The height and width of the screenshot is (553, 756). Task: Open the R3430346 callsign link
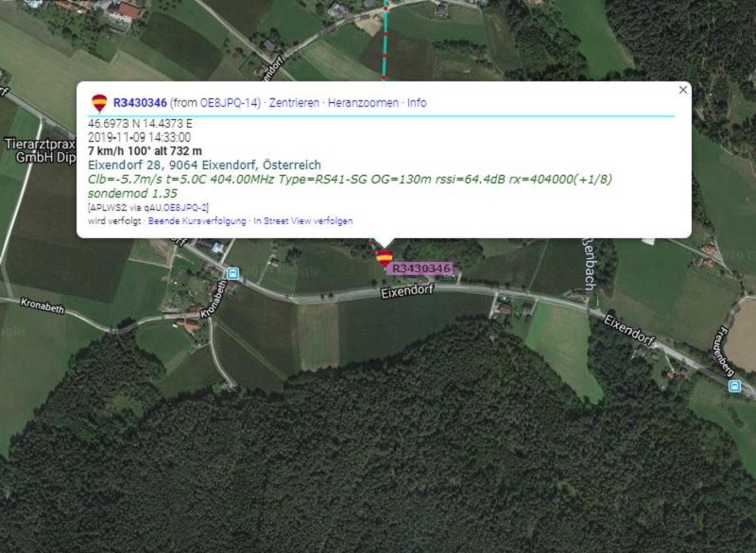point(140,103)
